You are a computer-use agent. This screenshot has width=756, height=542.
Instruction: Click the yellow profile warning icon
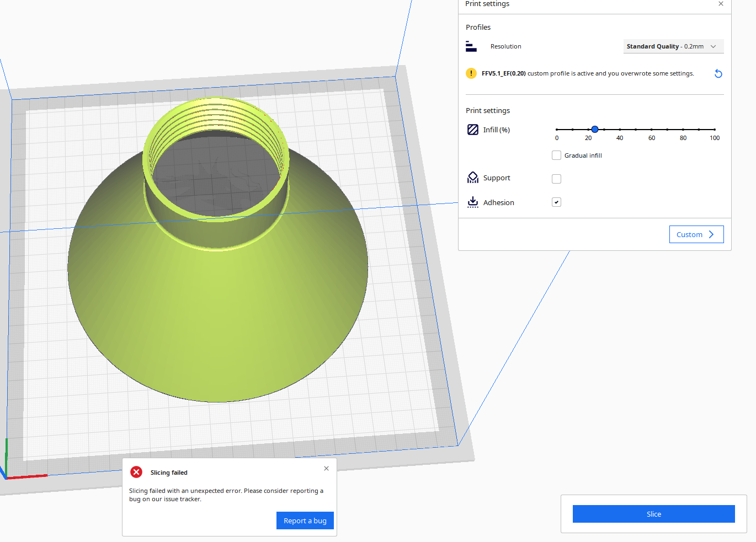471,73
